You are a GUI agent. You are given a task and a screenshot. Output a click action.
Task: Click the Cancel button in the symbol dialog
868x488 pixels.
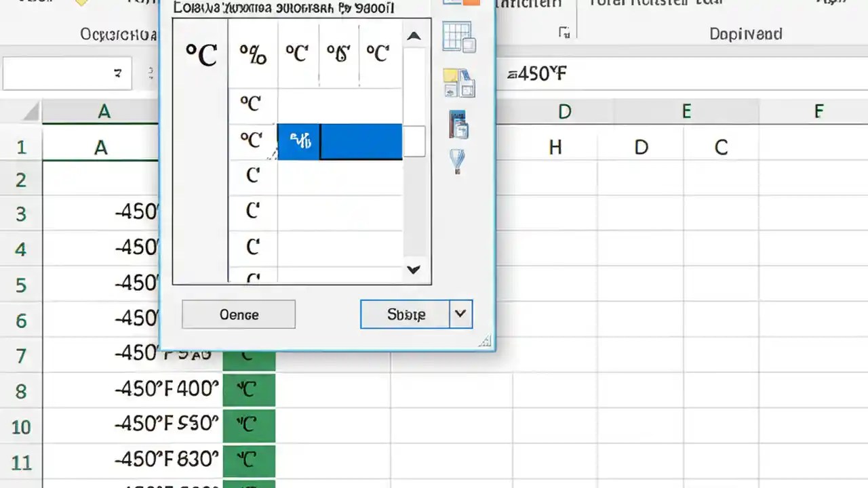238,314
